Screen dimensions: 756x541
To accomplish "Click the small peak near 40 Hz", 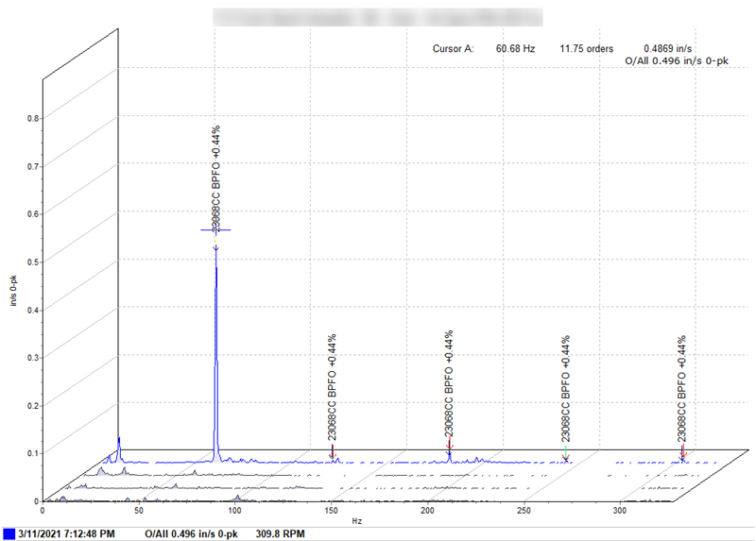I will click(119, 448).
